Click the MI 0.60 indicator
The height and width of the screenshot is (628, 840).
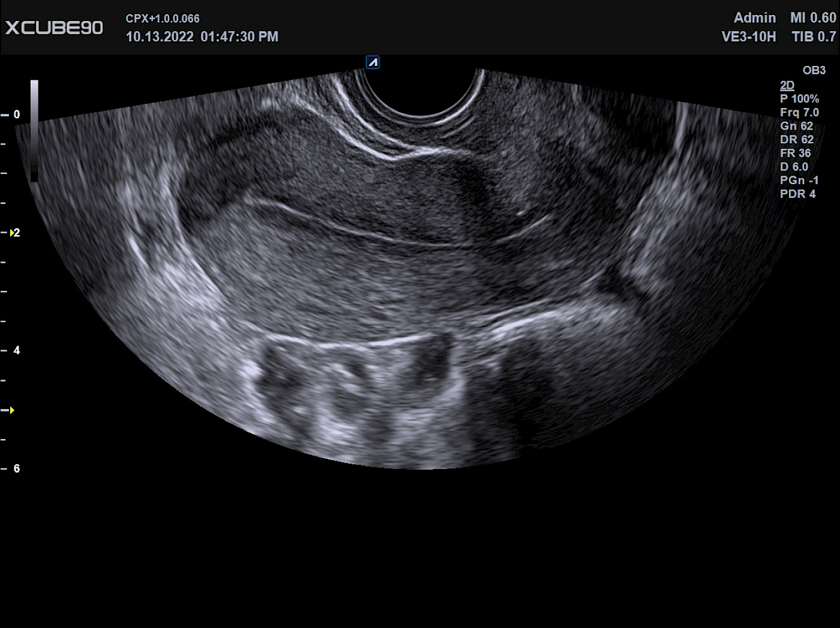click(812, 18)
